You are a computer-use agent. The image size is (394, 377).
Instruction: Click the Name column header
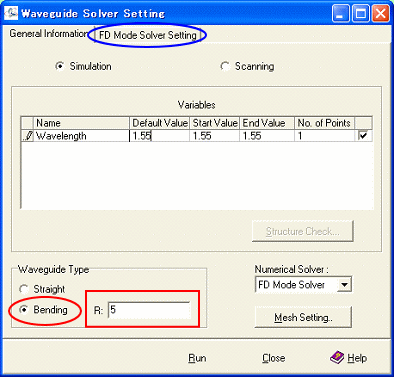(x=81, y=123)
